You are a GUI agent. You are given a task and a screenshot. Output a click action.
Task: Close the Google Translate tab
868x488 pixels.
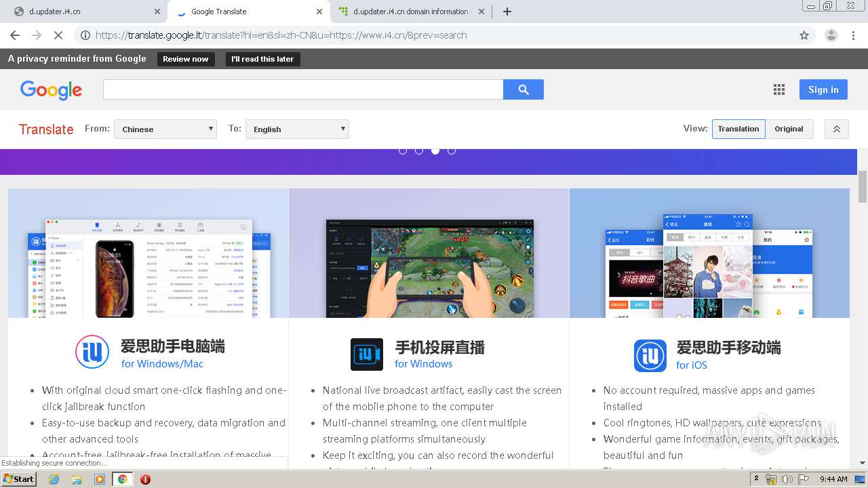tap(319, 12)
